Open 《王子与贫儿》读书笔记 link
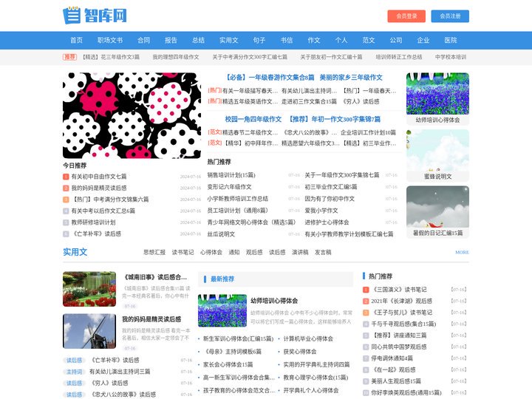Image resolution: width=532 pixels, height=399 pixels. click(402, 313)
